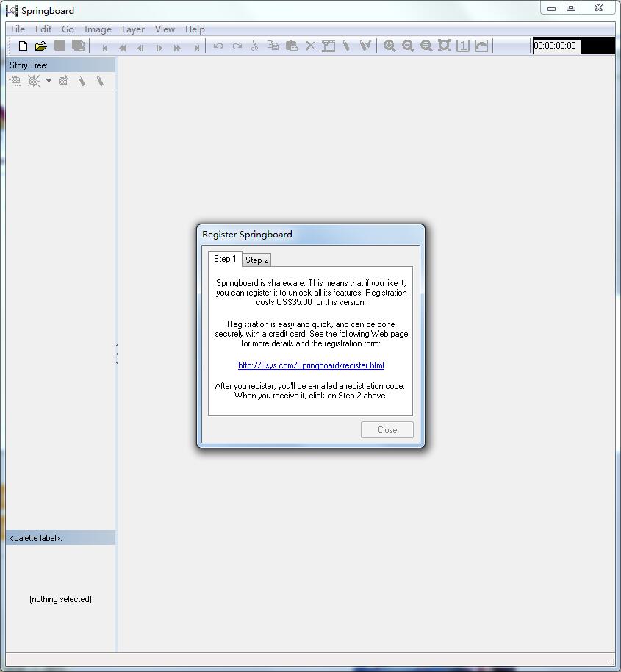The width and height of the screenshot is (621, 672).
Task: Click the New document icon in toolbar
Action: point(23,46)
